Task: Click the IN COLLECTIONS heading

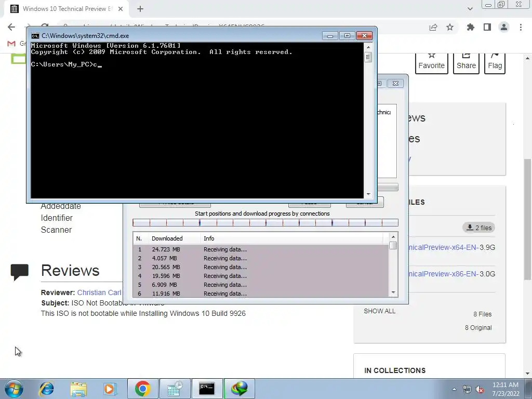Action: pos(395,370)
